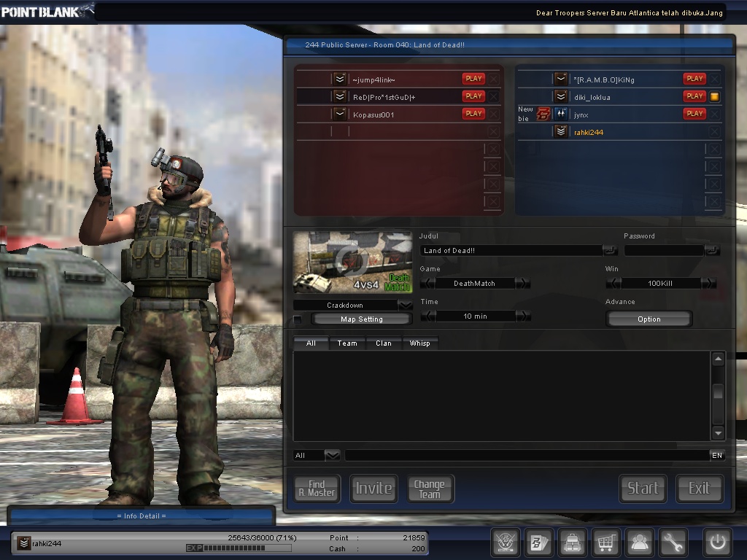This screenshot has width=747, height=560.
Task: Switch to the Team chat tab
Action: (347, 343)
